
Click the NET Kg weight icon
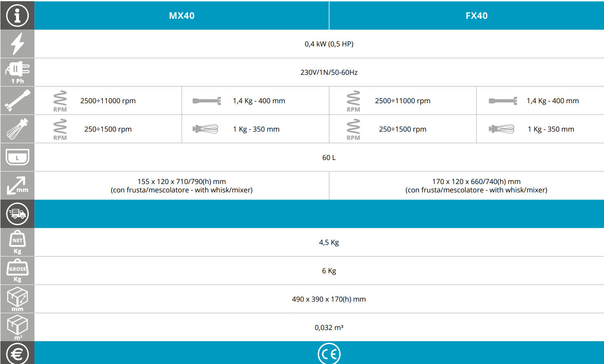17,242
